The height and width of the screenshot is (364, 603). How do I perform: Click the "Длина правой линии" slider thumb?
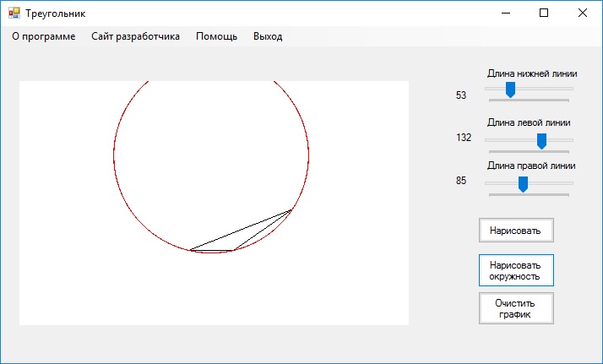coord(523,184)
